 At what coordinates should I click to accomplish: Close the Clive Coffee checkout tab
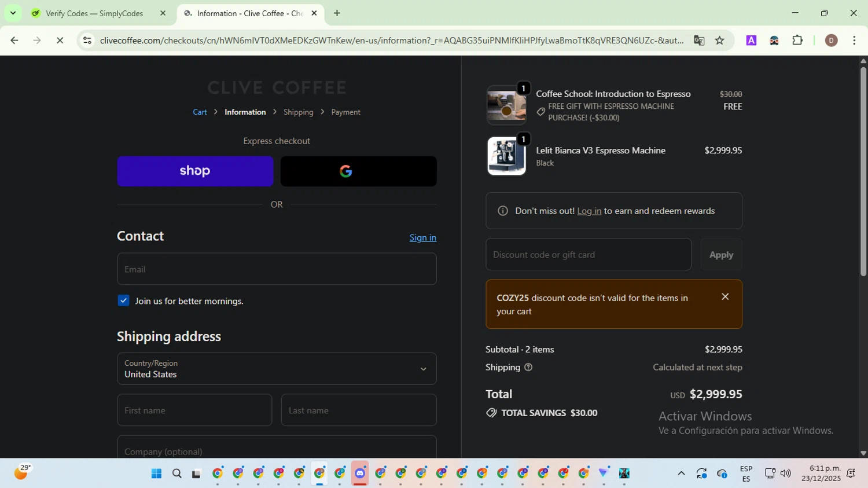(314, 13)
